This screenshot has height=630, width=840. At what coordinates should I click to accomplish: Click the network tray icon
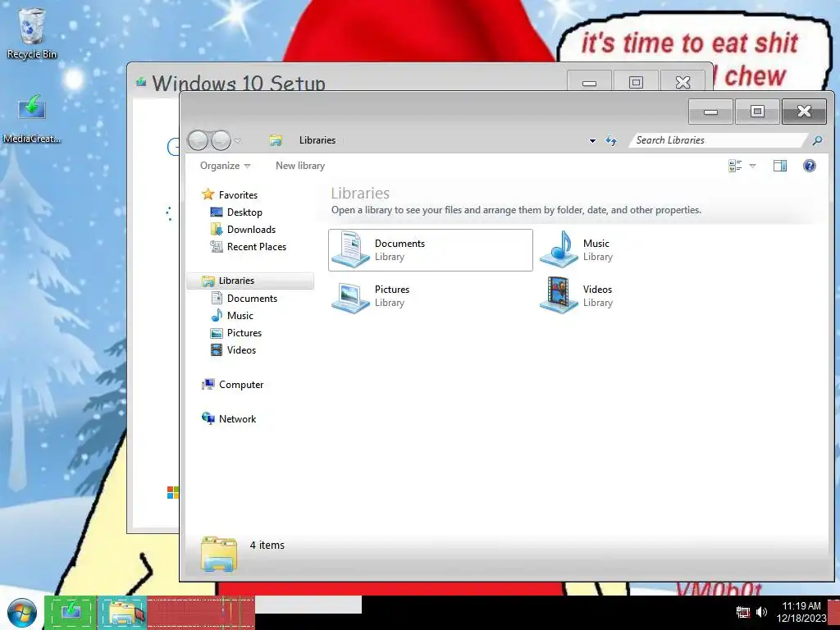pos(742,611)
